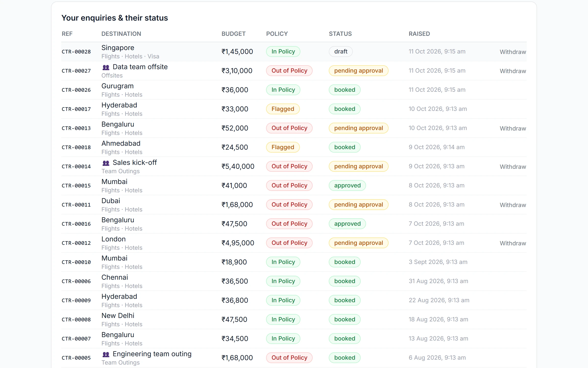Click the DESTINATION column header
Image resolution: width=588 pixels, height=368 pixels.
[121, 34]
